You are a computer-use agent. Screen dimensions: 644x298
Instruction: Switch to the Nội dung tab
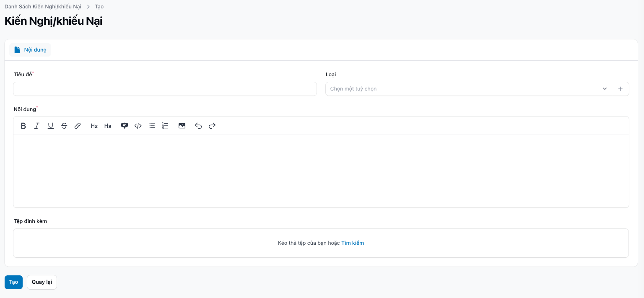[x=30, y=50]
